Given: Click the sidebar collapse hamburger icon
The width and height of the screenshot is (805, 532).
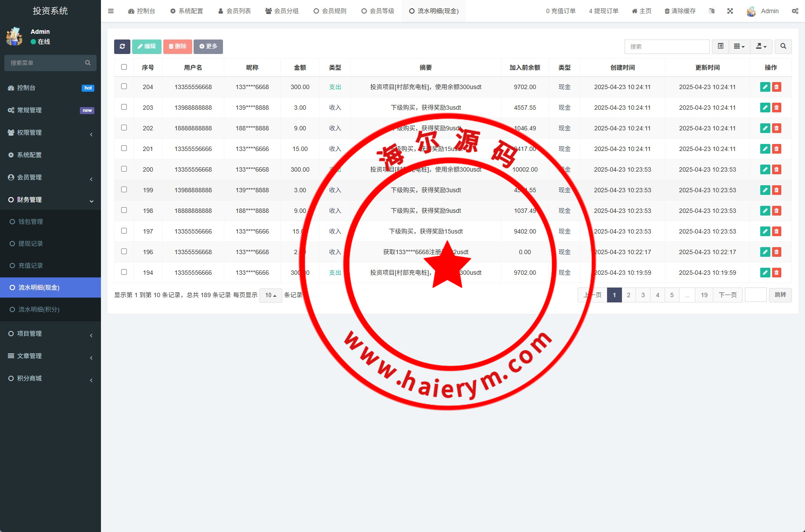Looking at the screenshot, I should 111,11.
